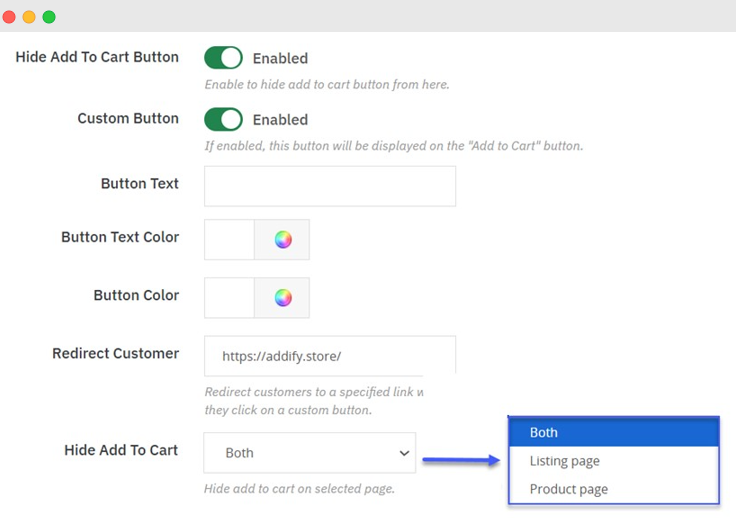The width and height of the screenshot is (736, 518).
Task: Turn off the Custom Button toggle
Action: pos(223,119)
